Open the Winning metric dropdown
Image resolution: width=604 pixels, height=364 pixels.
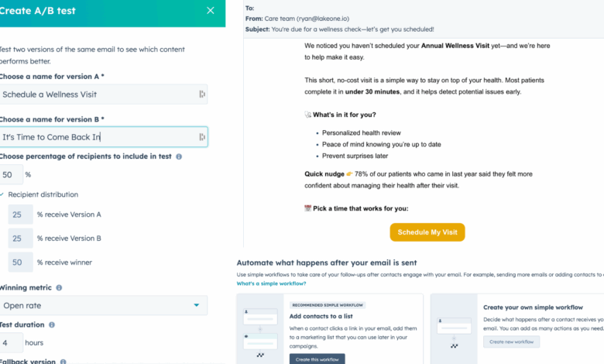pos(103,305)
